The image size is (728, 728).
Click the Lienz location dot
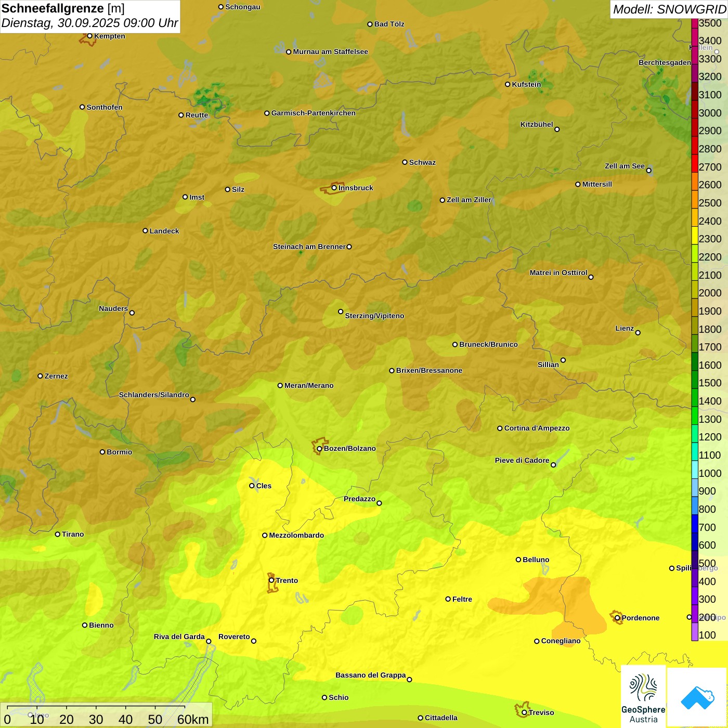point(638,333)
